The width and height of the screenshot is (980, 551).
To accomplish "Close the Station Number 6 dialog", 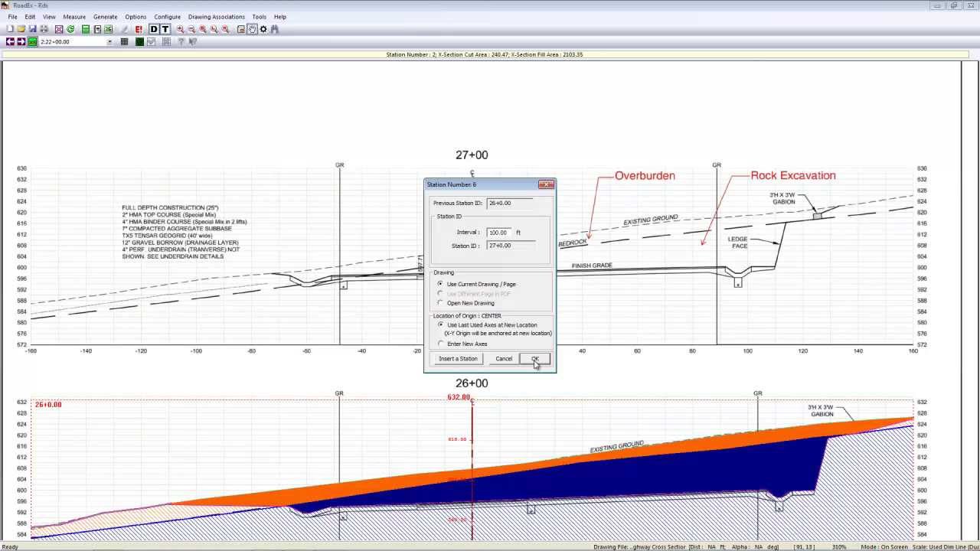I will tap(546, 184).
